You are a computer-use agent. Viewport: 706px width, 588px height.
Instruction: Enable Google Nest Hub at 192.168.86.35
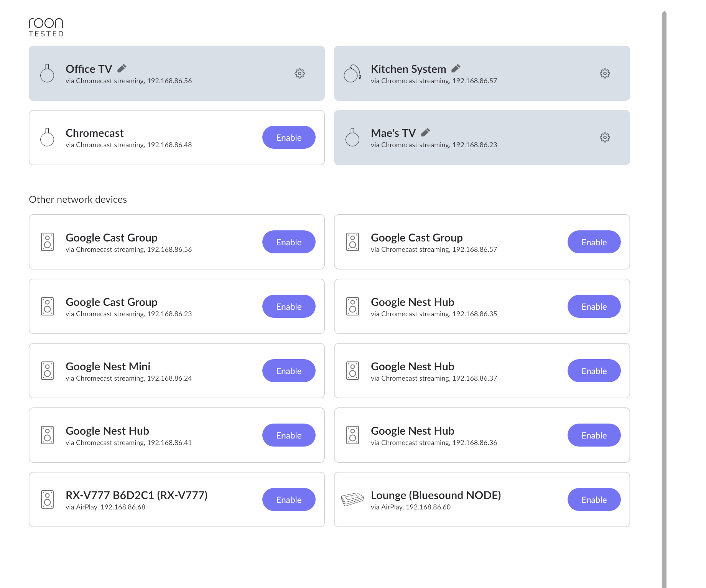coord(594,306)
